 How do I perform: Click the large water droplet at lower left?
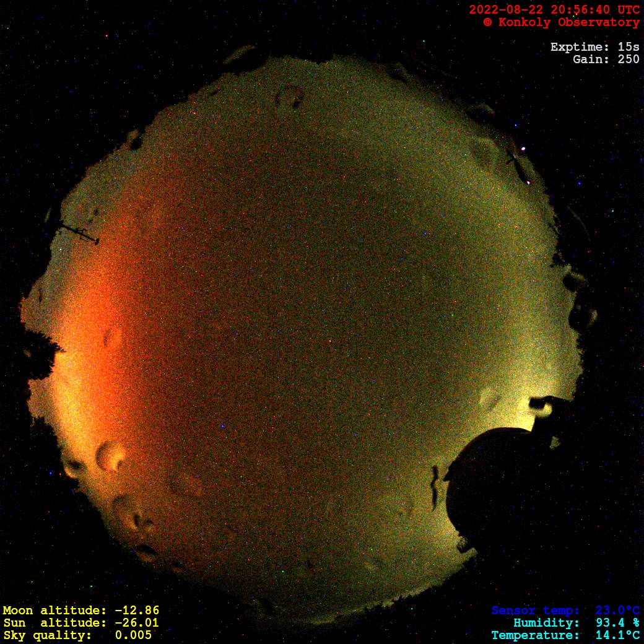[110, 456]
